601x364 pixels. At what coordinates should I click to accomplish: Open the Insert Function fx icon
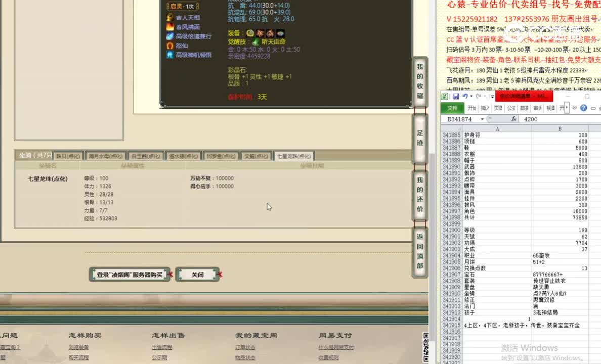coord(513,119)
